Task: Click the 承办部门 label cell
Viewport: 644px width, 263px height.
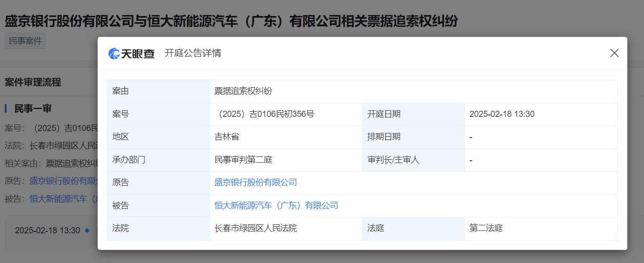Action: (159, 160)
